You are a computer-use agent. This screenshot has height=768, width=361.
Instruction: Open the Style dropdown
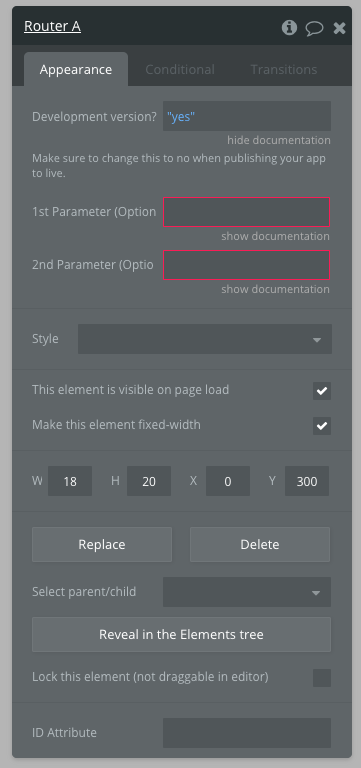[x=205, y=339]
